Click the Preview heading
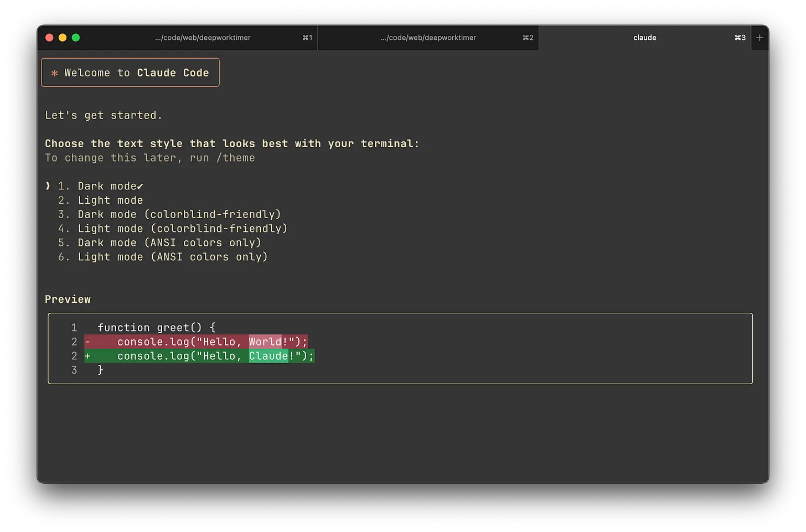The image size is (806, 532). [68, 299]
